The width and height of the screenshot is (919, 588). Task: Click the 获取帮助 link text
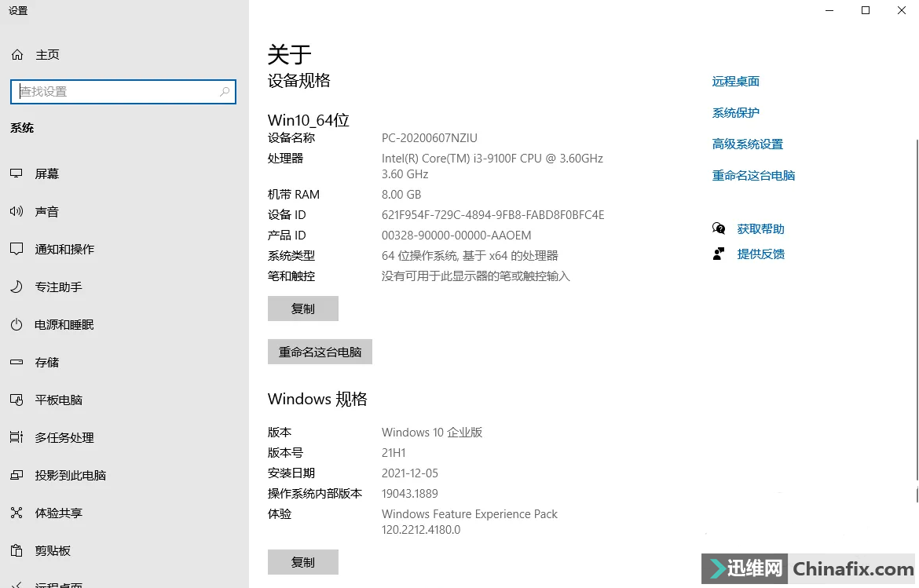pyautogui.click(x=761, y=229)
